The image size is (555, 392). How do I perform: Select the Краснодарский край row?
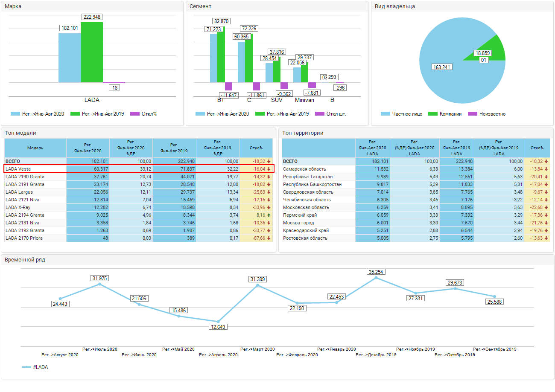416,230
